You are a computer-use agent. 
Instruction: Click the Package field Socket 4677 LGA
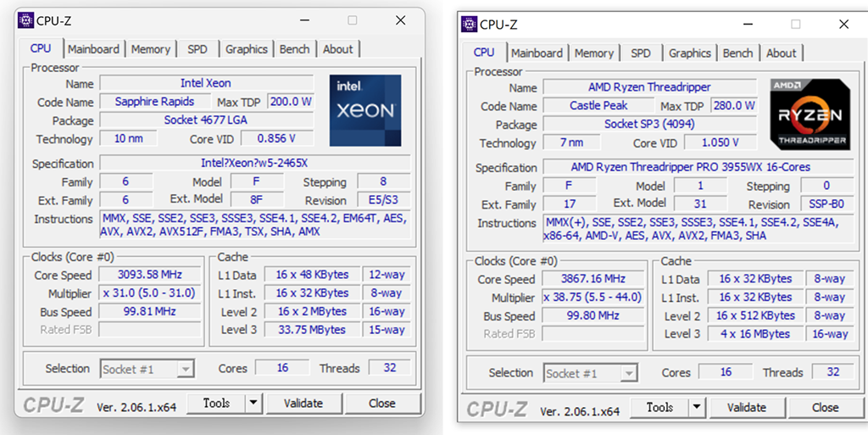tap(207, 120)
